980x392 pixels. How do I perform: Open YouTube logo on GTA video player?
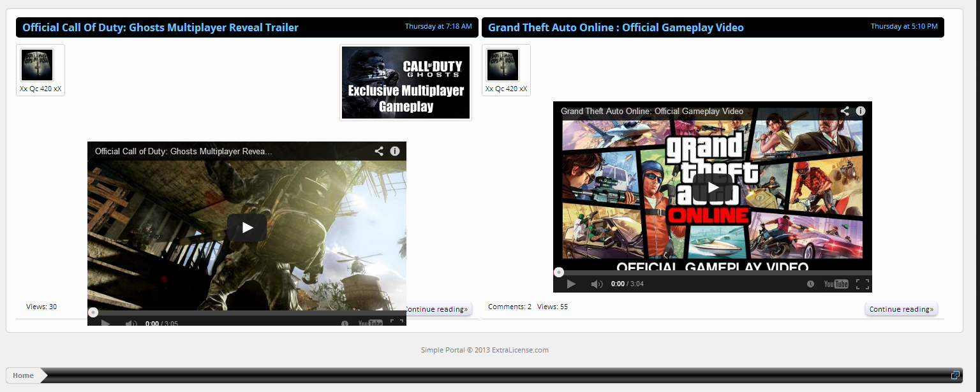[836, 284]
